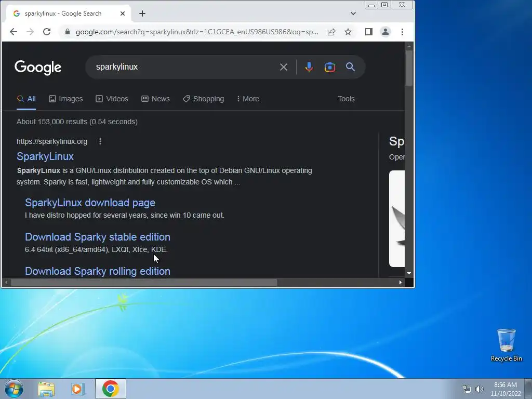Submit search with magnifier icon

tap(351, 67)
